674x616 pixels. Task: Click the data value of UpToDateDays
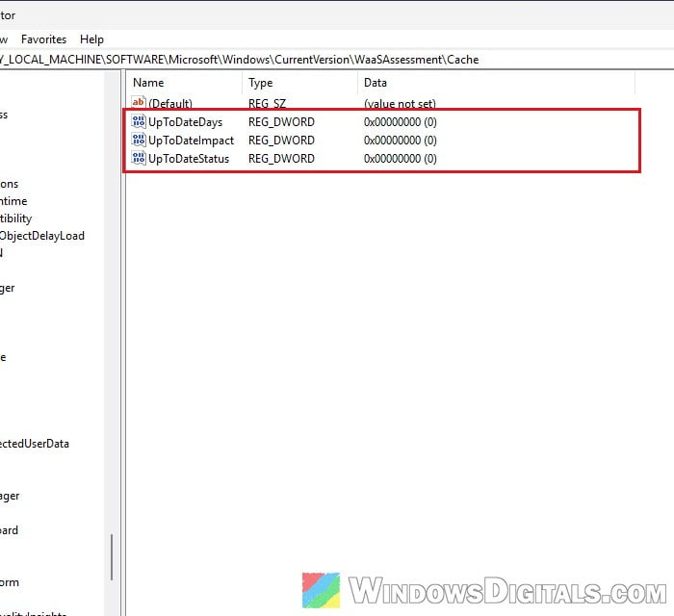click(401, 122)
